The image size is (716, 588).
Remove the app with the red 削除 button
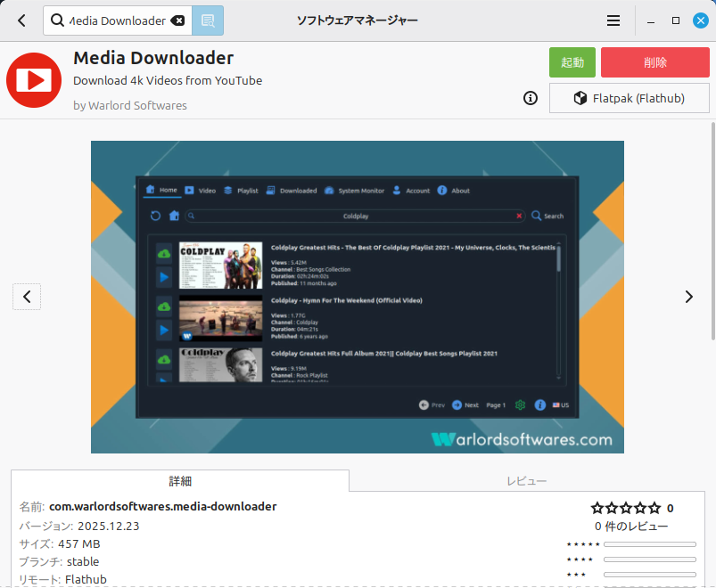(x=654, y=62)
